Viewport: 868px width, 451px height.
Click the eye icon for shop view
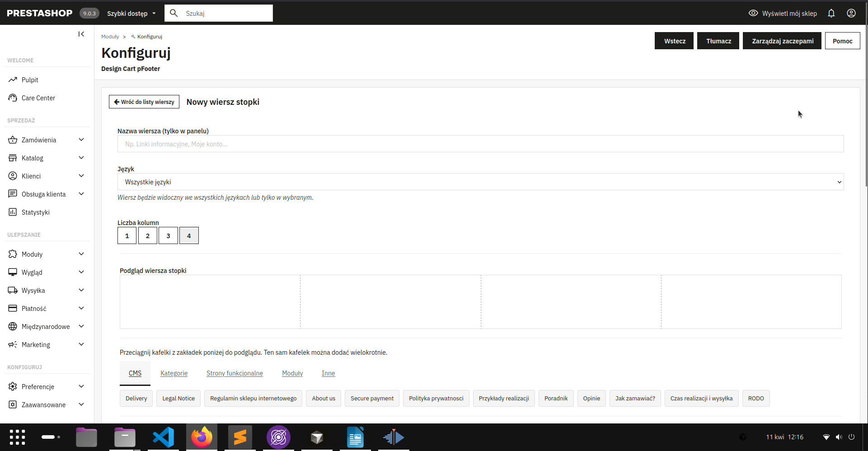pyautogui.click(x=753, y=13)
